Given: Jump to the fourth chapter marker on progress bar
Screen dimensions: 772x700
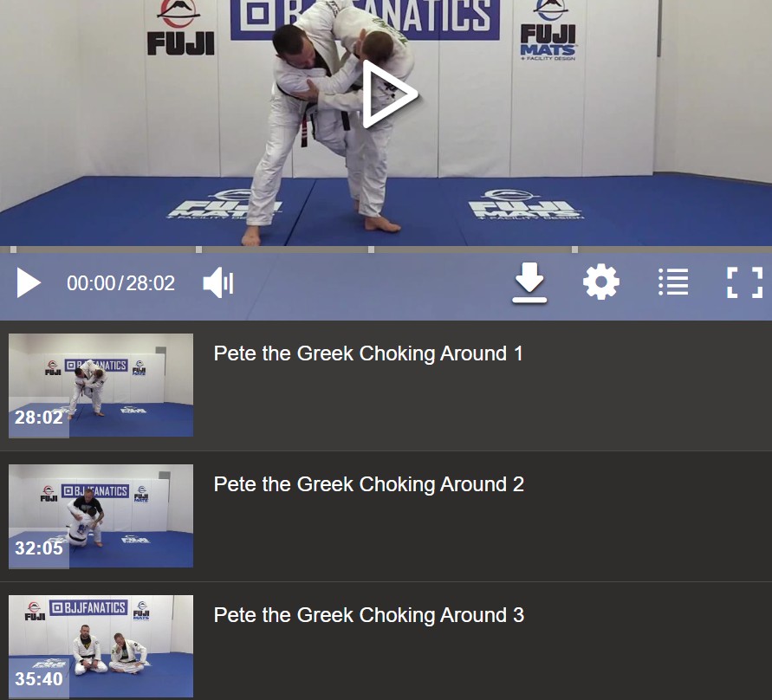Looking at the screenshot, I should (x=574, y=250).
